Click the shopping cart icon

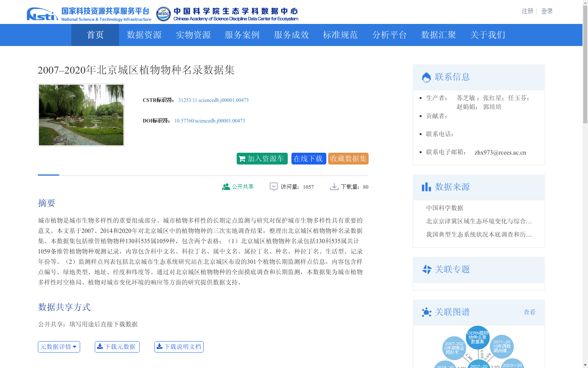242,159
